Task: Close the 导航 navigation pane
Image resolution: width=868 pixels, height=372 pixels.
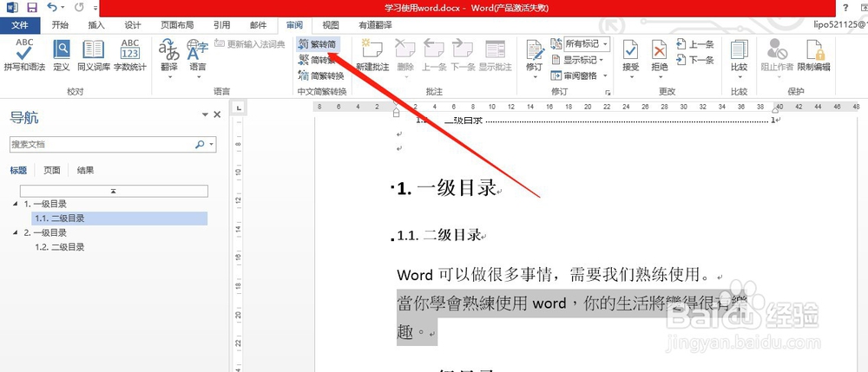Action: pyautogui.click(x=217, y=114)
